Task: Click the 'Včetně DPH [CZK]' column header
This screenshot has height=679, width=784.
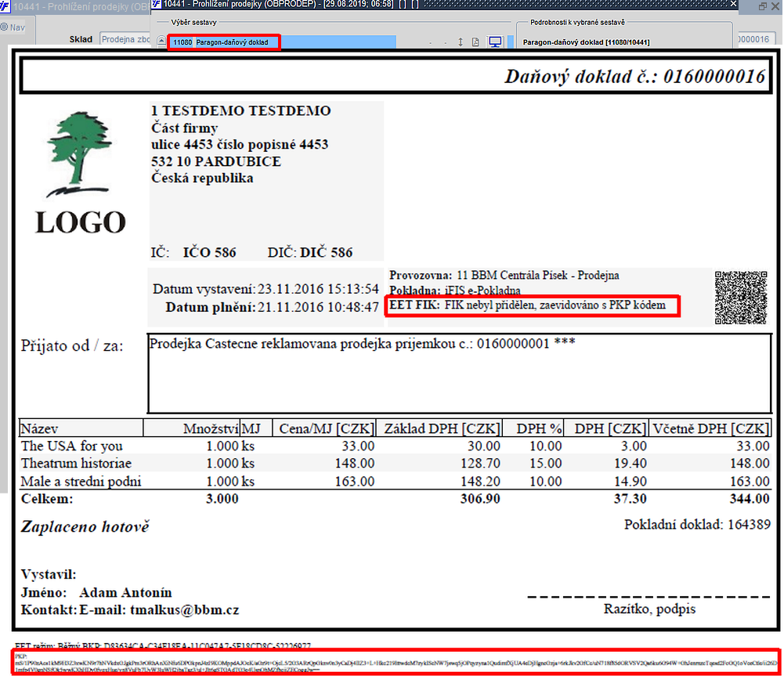Action: (710, 428)
